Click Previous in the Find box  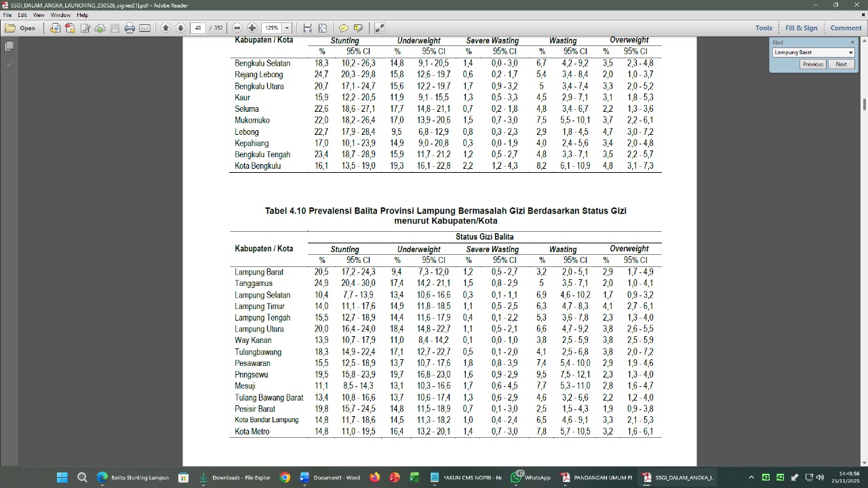tap(812, 64)
